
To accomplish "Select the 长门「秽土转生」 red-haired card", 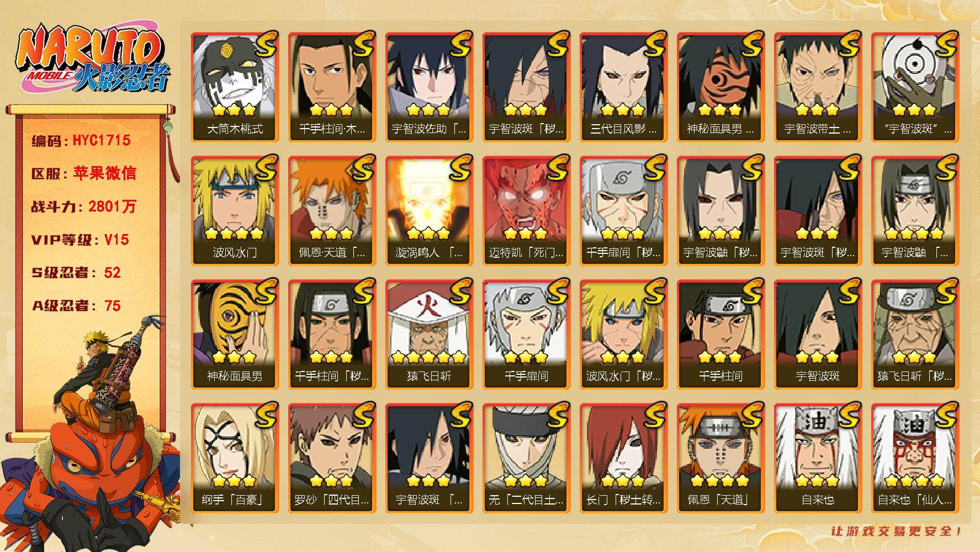I will tap(623, 458).
